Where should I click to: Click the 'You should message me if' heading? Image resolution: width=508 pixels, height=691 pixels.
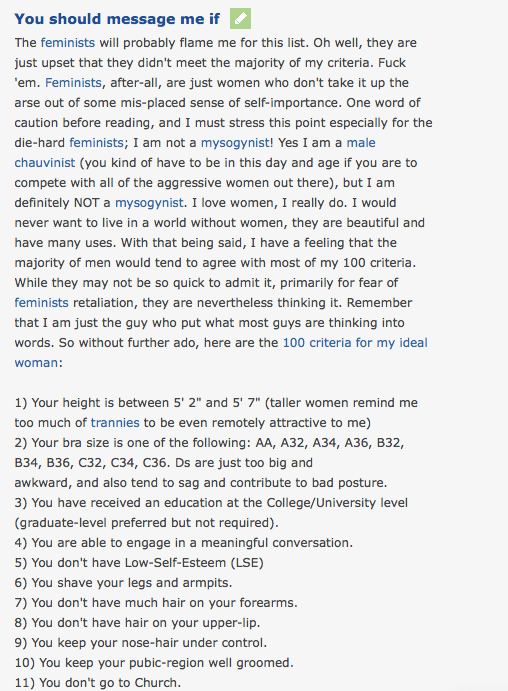click(117, 19)
